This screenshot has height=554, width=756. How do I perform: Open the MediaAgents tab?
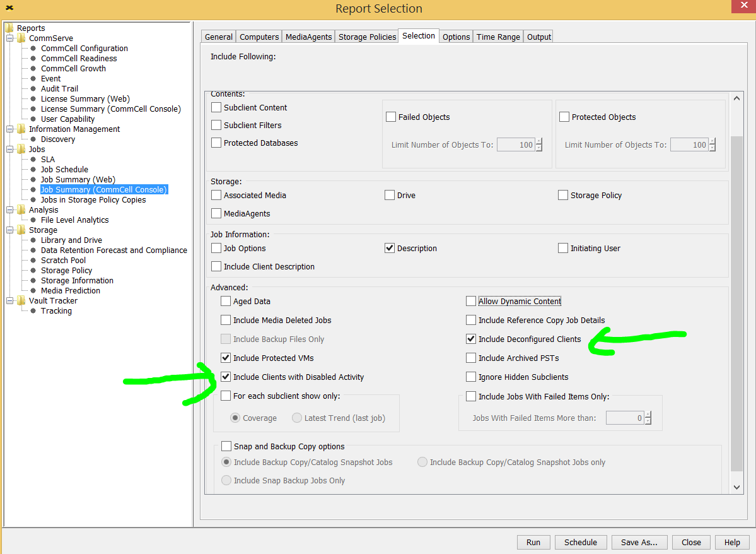pos(308,37)
